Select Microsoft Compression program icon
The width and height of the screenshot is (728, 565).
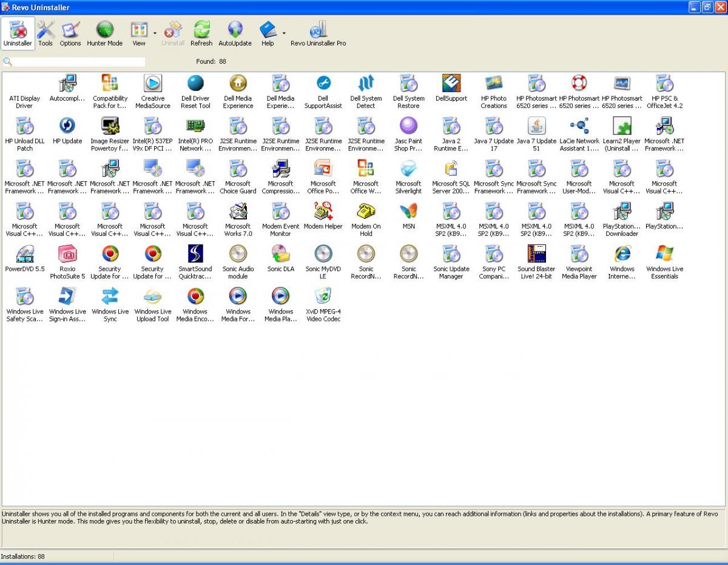click(280, 169)
